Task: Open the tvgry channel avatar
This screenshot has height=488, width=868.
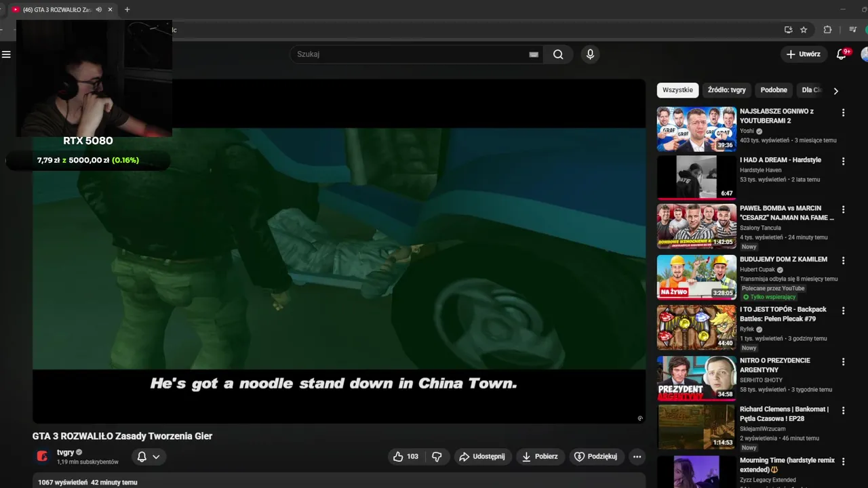Action: click(x=42, y=456)
